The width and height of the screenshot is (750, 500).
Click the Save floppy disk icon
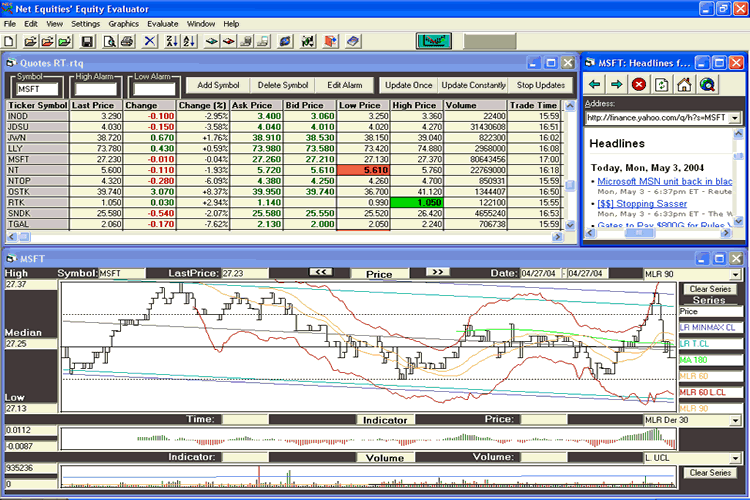click(87, 42)
